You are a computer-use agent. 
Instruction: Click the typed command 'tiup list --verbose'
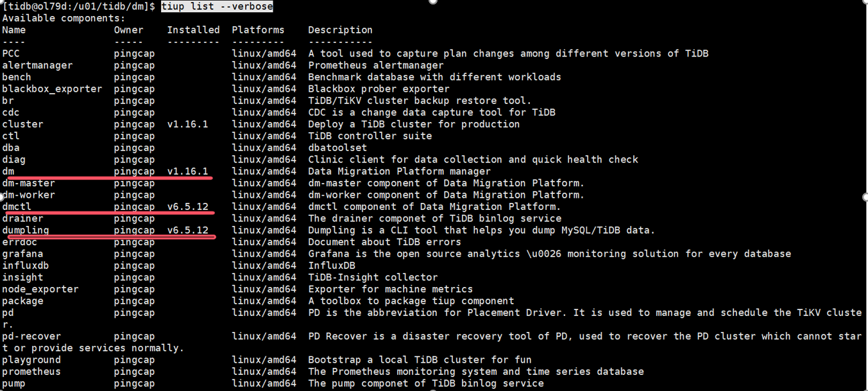pyautogui.click(x=217, y=6)
